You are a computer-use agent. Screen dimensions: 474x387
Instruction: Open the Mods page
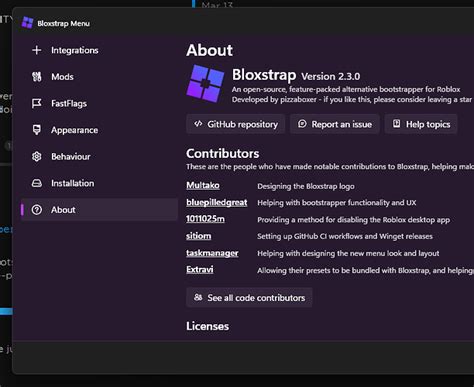click(x=99, y=77)
